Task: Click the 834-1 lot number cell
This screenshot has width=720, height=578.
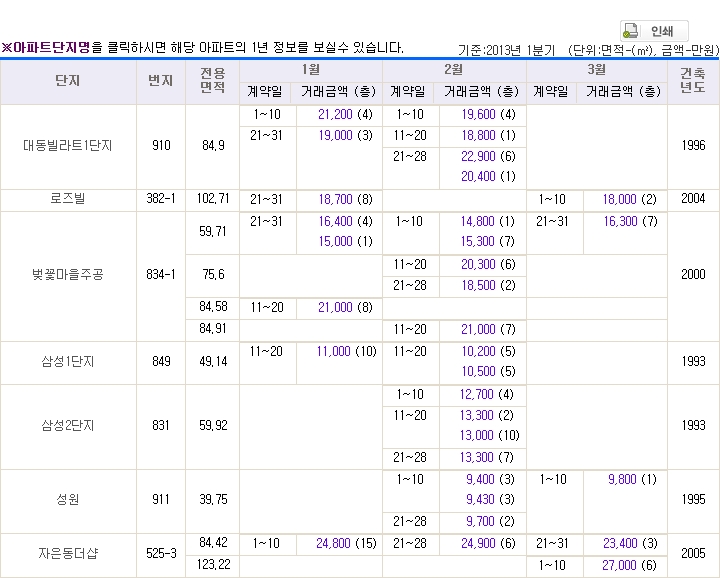Action: pyautogui.click(x=161, y=275)
